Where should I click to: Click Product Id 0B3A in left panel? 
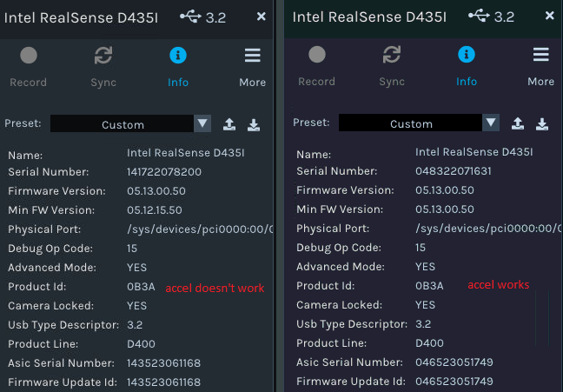pyautogui.click(x=141, y=287)
